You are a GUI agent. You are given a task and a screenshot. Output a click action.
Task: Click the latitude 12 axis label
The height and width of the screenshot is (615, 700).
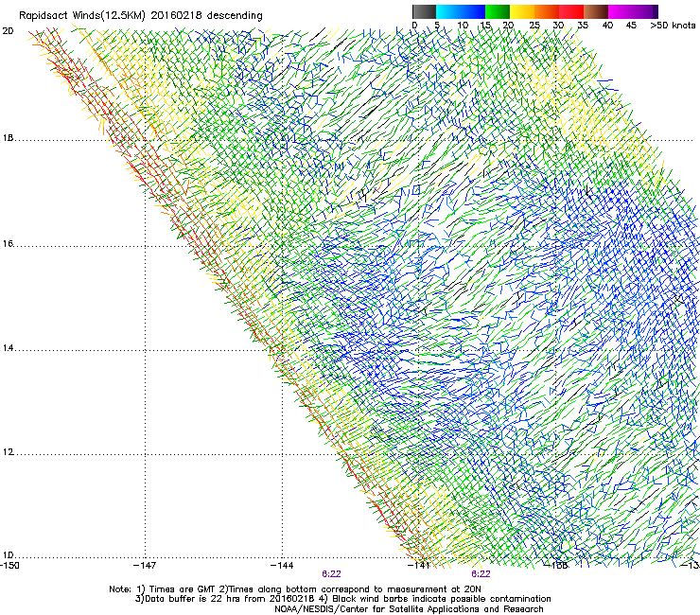click(x=8, y=452)
